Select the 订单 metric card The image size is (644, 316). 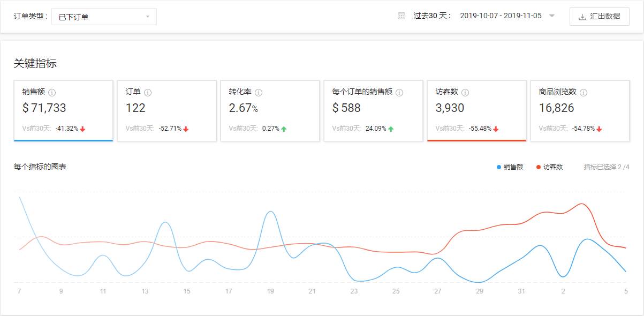pyautogui.click(x=166, y=111)
